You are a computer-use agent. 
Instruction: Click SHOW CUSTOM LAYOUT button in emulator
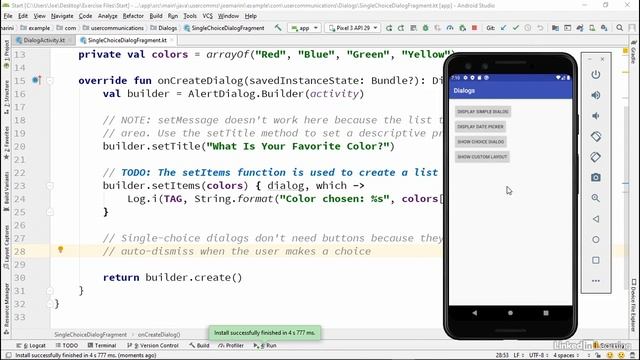pyautogui.click(x=482, y=157)
